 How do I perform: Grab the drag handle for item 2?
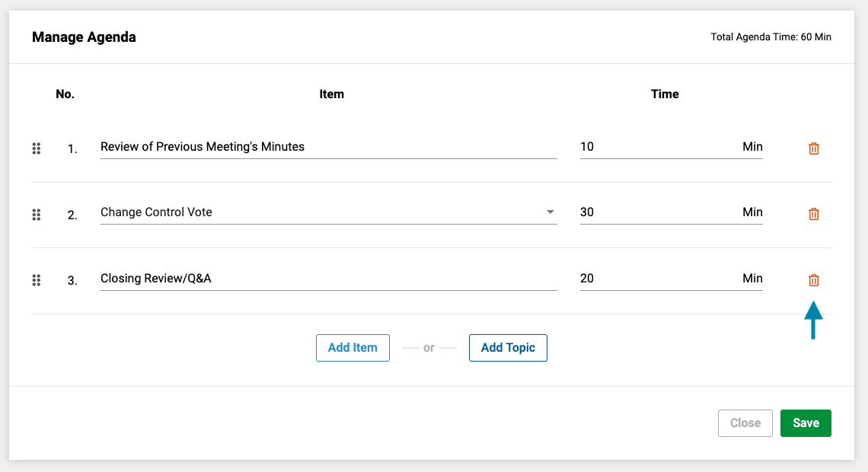pos(37,215)
